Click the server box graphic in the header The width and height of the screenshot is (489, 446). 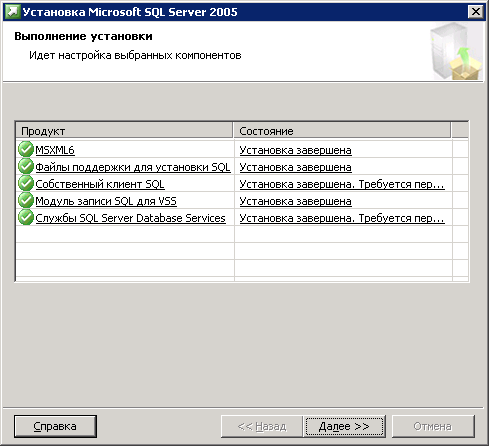[456, 51]
